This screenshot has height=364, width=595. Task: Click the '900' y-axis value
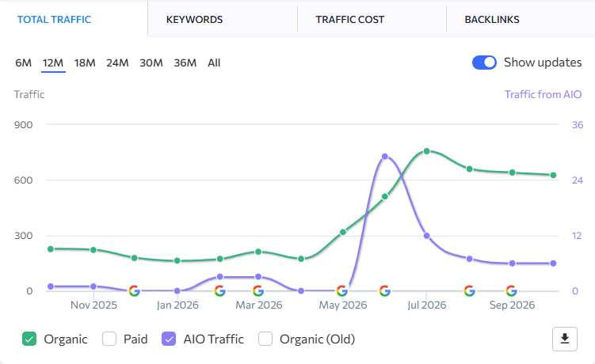[23, 125]
